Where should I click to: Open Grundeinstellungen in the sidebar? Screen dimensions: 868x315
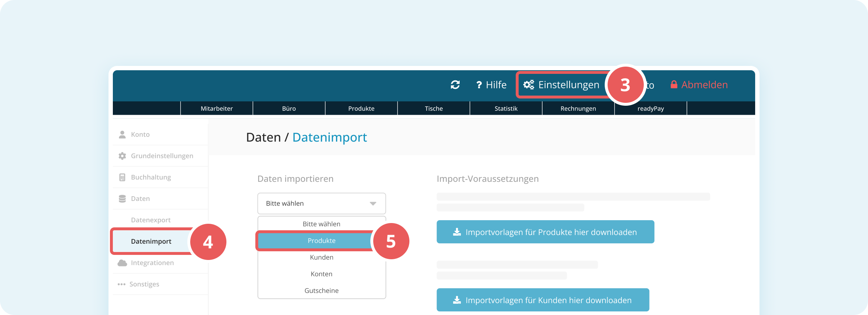tap(161, 156)
